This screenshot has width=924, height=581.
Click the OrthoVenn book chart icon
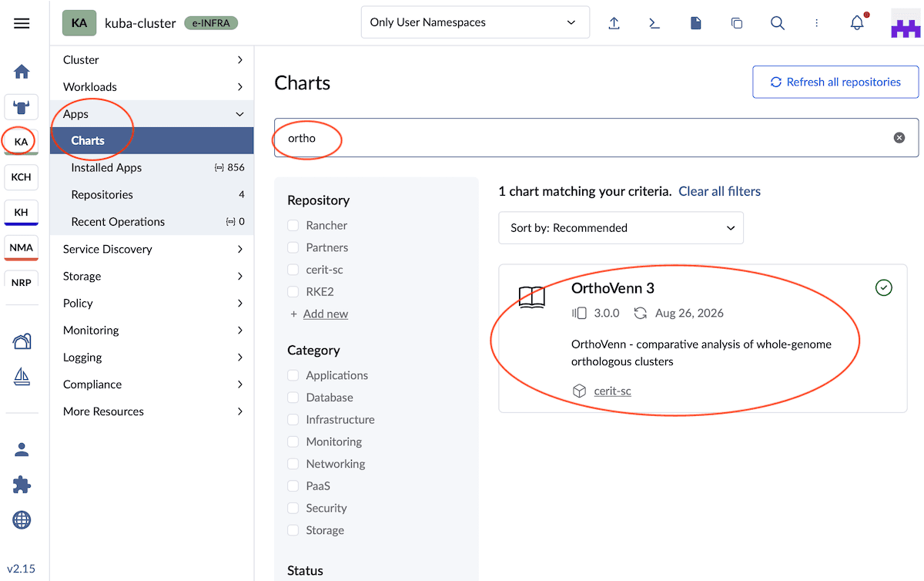tap(532, 297)
